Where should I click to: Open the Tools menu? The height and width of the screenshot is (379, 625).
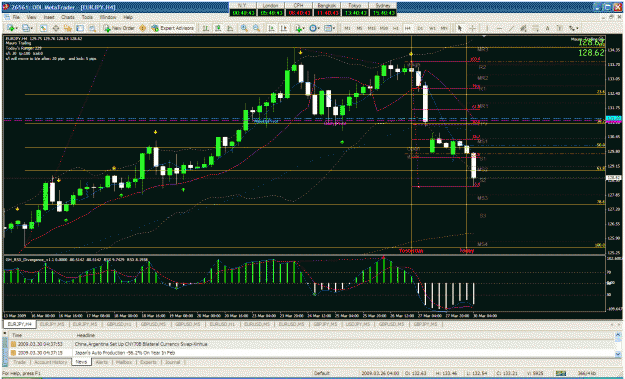[x=87, y=18]
